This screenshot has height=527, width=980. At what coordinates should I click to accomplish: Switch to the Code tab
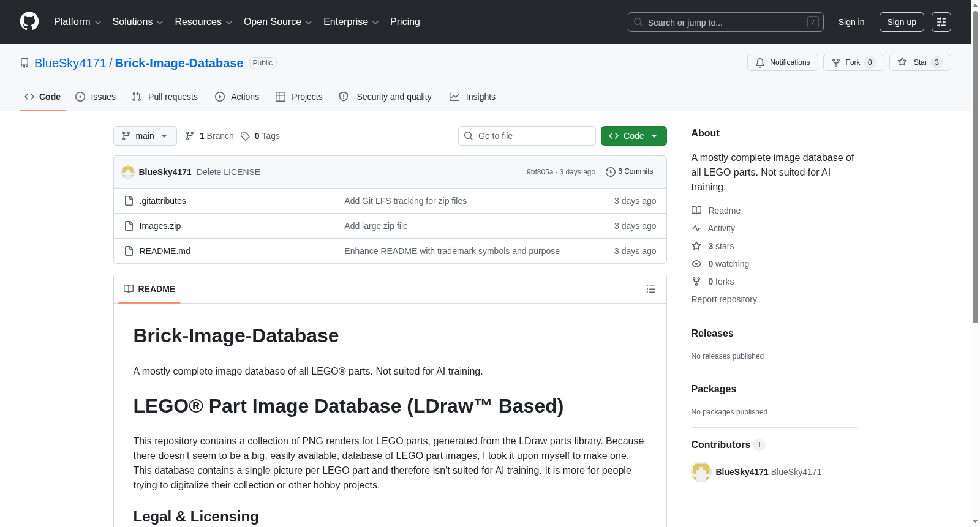[x=43, y=97]
